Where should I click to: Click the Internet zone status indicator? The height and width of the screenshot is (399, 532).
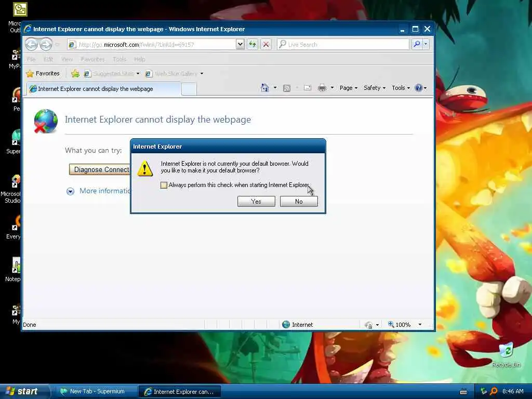pos(298,325)
